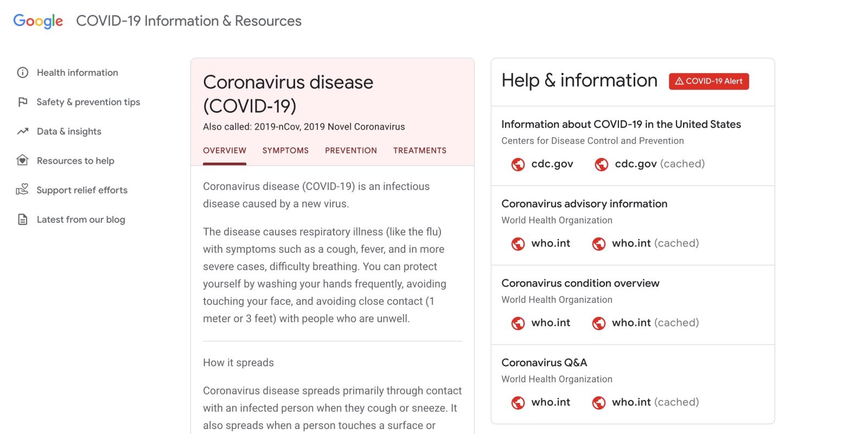The height and width of the screenshot is (434, 868).
Task: Click the Resources to help heart icon
Action: click(23, 161)
